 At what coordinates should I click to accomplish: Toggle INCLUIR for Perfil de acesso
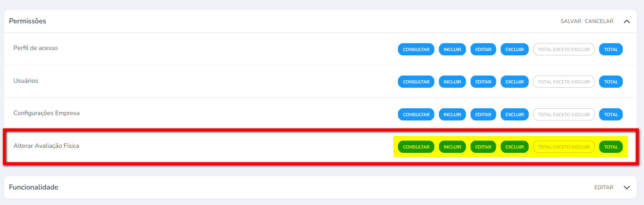coord(452,50)
